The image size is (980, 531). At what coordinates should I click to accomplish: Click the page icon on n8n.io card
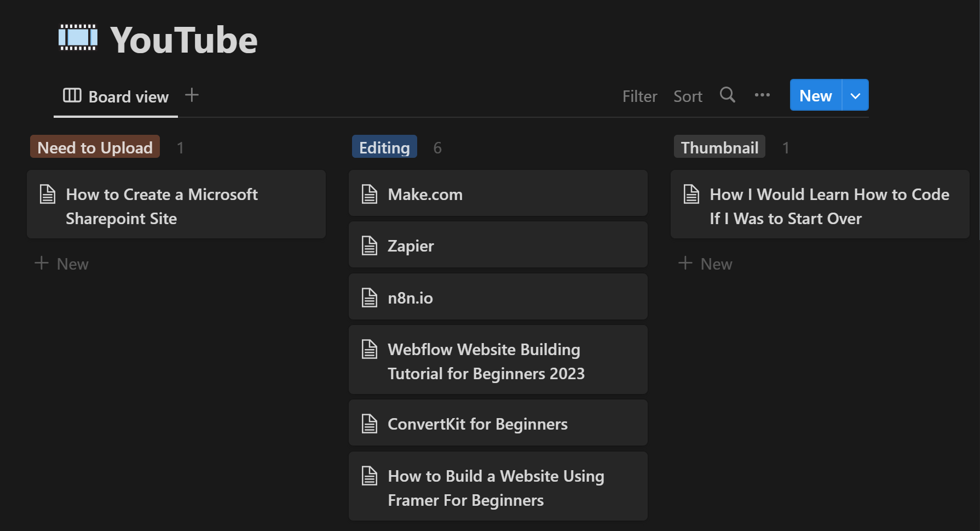tap(370, 298)
